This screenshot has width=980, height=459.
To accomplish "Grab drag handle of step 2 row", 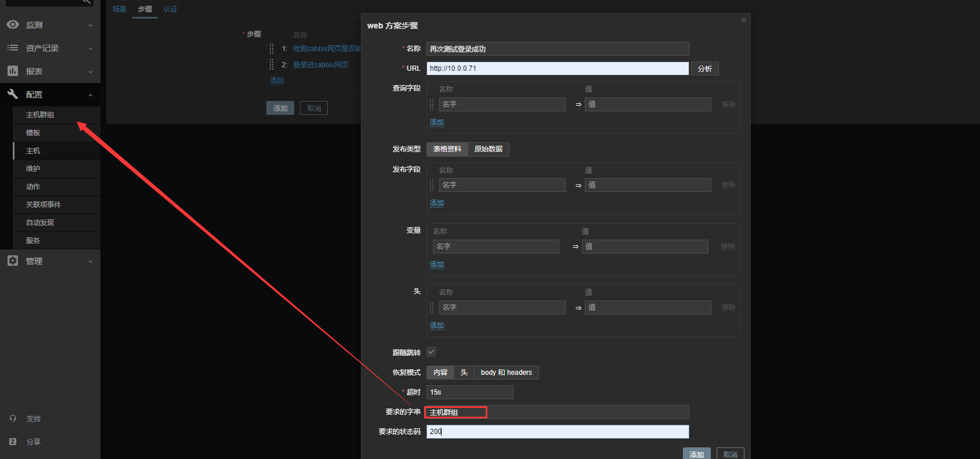I will tap(272, 64).
